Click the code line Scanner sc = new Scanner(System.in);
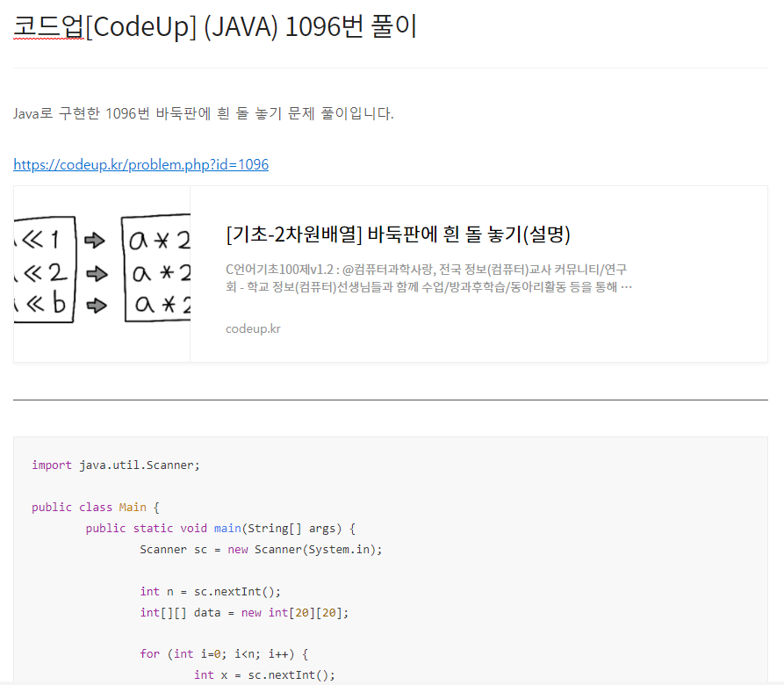 tap(261, 550)
